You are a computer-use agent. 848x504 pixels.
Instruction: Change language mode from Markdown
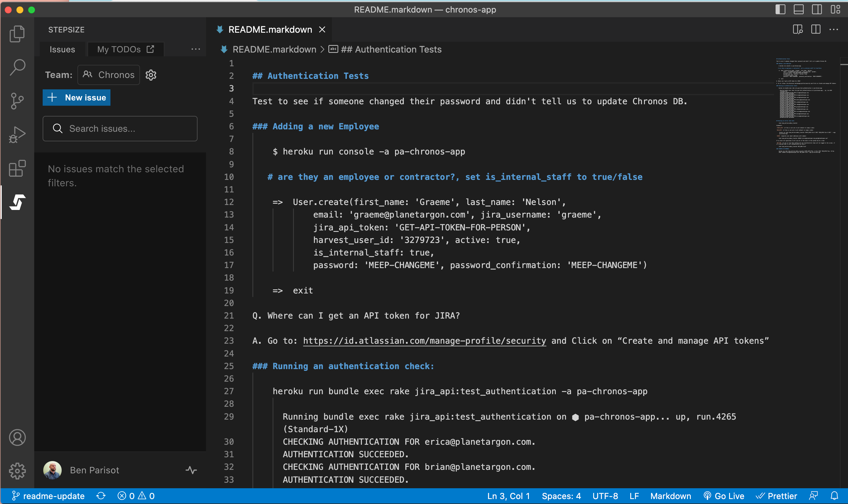pyautogui.click(x=671, y=496)
